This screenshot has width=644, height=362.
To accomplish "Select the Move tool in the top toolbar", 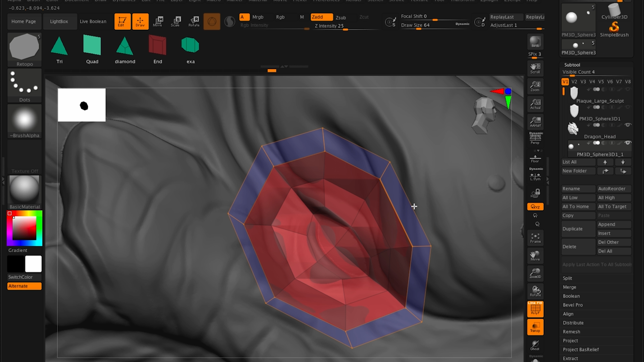I will coord(158,21).
